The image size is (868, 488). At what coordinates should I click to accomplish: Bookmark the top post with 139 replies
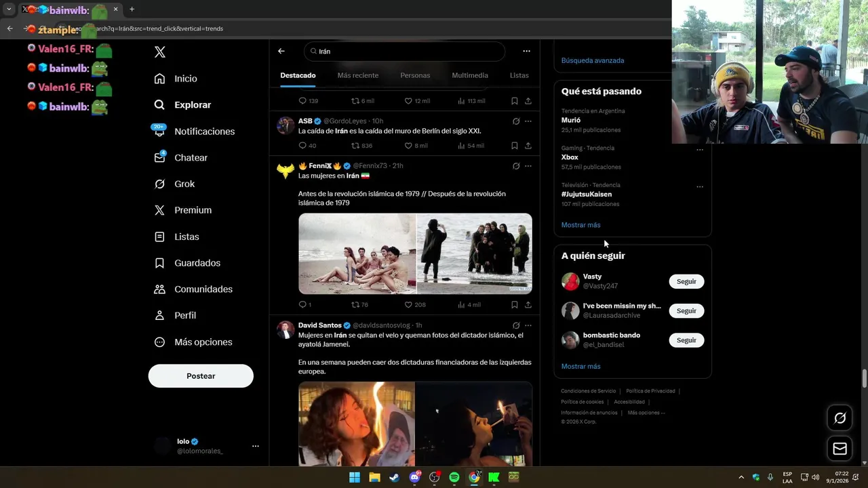pyautogui.click(x=515, y=101)
